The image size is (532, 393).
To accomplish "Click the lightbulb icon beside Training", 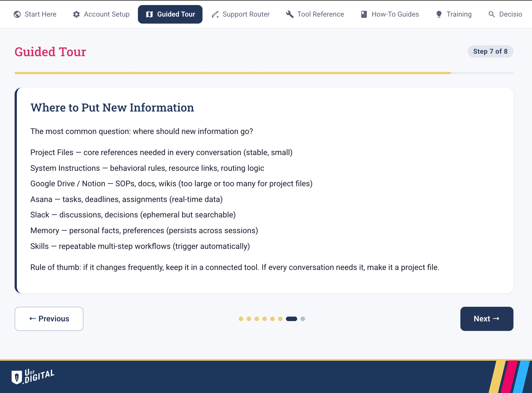I will [439, 14].
